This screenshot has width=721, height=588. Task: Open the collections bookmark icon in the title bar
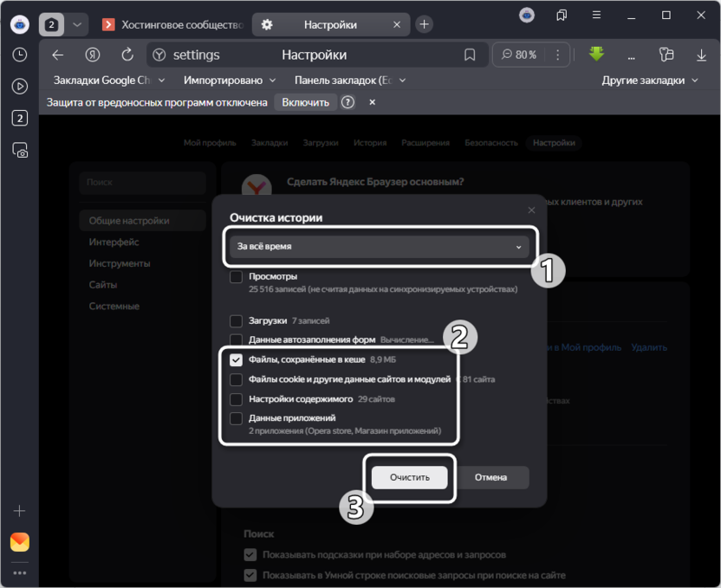[x=562, y=16]
